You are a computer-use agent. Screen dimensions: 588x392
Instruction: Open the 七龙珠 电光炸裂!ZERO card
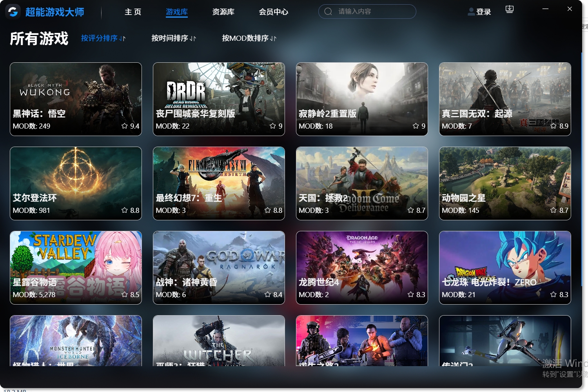505,268
